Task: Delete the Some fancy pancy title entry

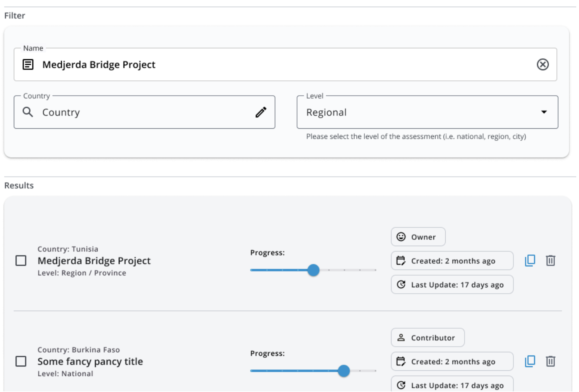Action: point(550,361)
